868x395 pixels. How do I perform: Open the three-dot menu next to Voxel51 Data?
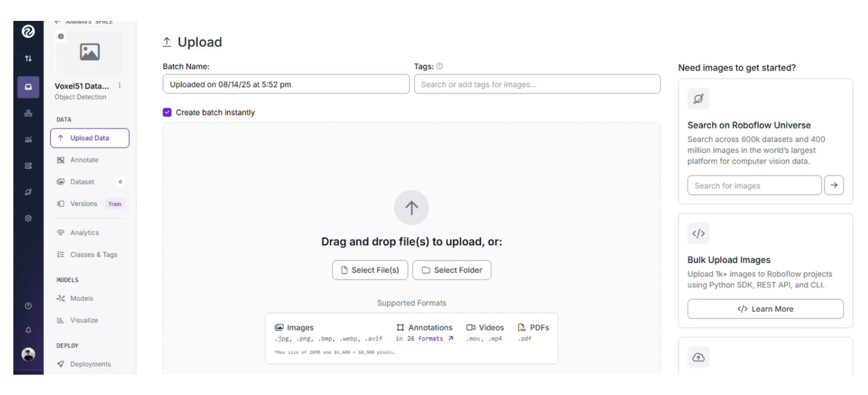click(120, 85)
